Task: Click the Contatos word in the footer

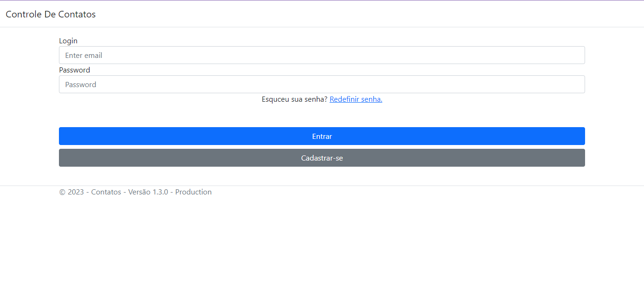Action: pos(106,192)
